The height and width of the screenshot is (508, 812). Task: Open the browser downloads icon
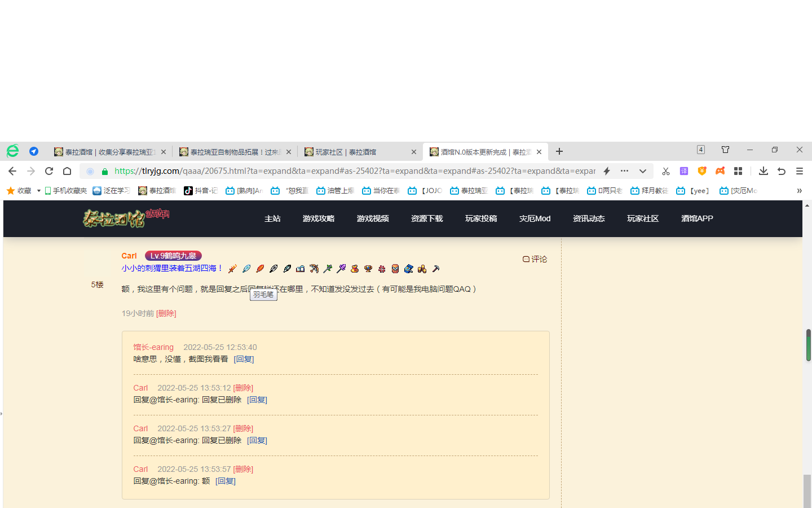[763, 171]
